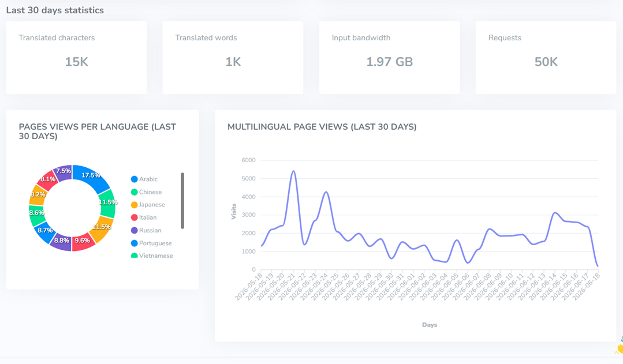Click the 'Requests' card label
Viewport: 623px width, 364px height.
click(x=505, y=37)
